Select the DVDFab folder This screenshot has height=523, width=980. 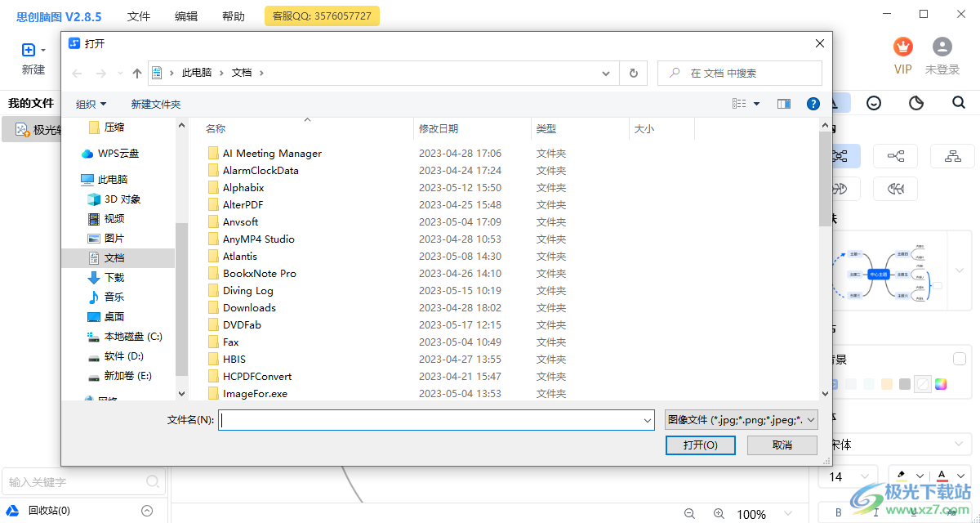pos(243,325)
